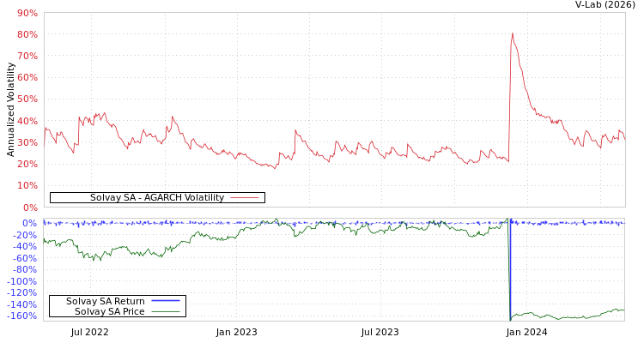
Task: Click the -160% label on the lower axis
Action: (22, 316)
